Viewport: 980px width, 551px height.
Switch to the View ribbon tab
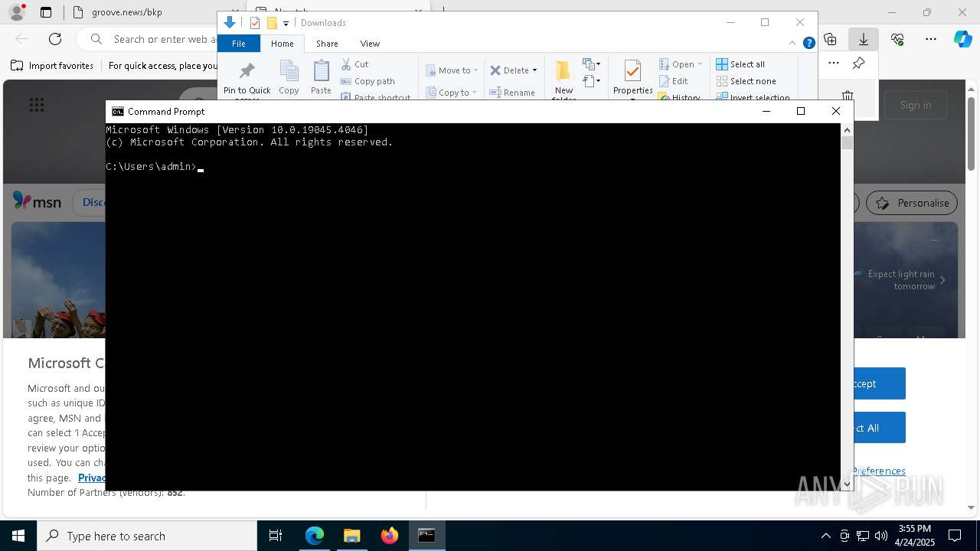coord(370,44)
